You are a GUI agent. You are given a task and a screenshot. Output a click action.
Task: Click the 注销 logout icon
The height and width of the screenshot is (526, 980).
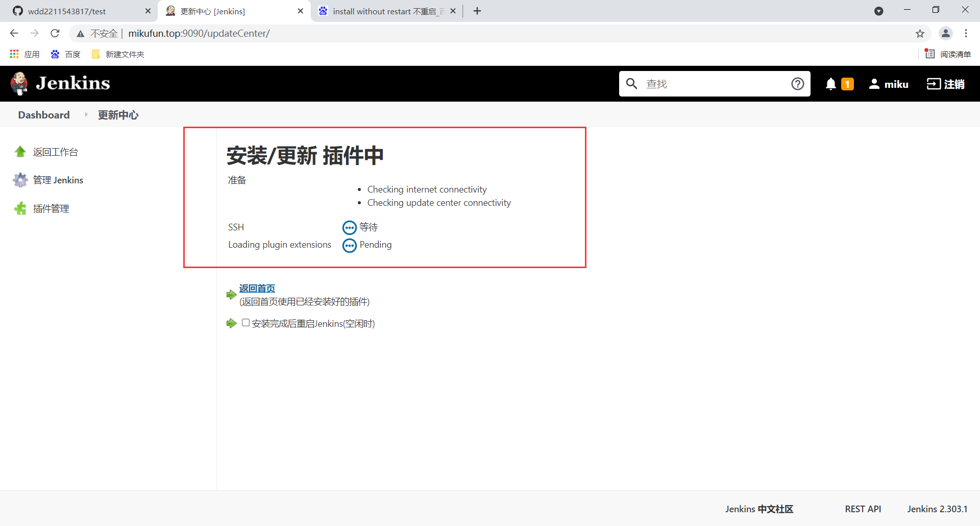934,84
